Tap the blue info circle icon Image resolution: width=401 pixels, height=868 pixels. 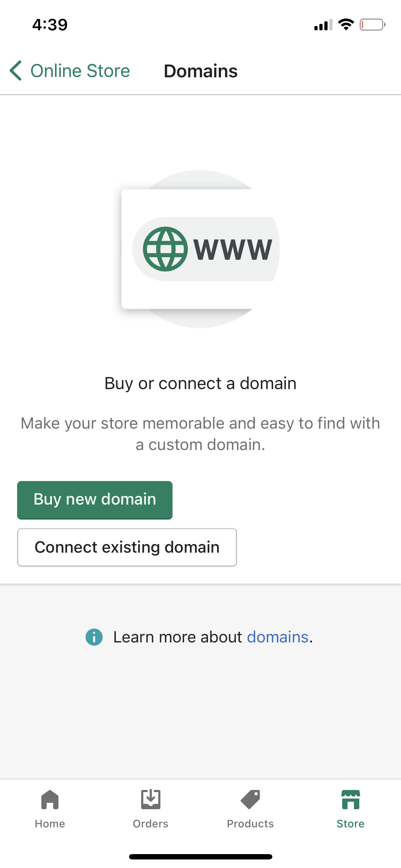94,637
